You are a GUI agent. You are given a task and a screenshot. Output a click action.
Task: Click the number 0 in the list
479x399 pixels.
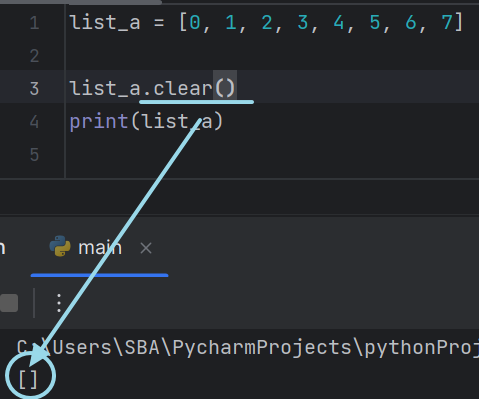195,23
